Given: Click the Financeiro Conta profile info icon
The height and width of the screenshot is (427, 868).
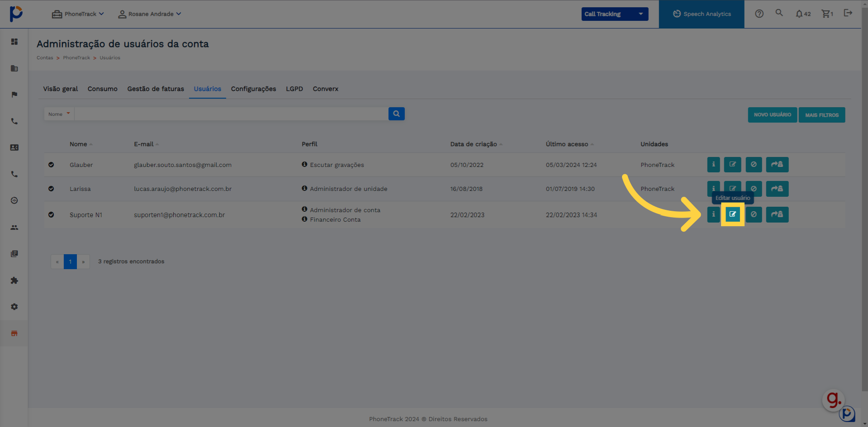Looking at the screenshot, I should point(304,219).
